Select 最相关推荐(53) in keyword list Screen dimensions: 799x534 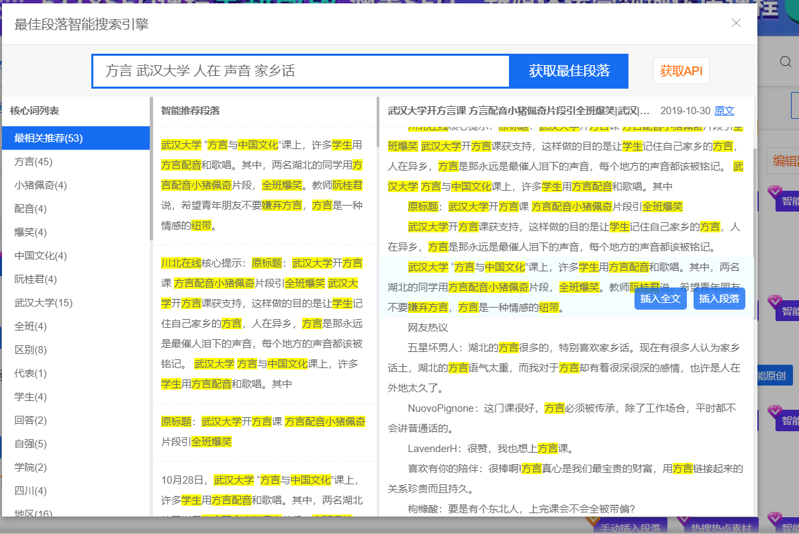point(76,138)
